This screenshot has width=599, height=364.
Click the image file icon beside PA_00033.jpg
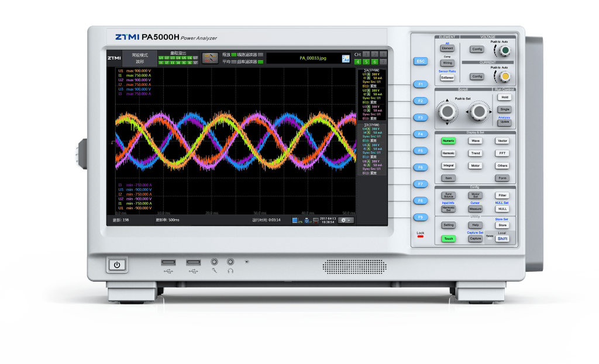pos(346,58)
